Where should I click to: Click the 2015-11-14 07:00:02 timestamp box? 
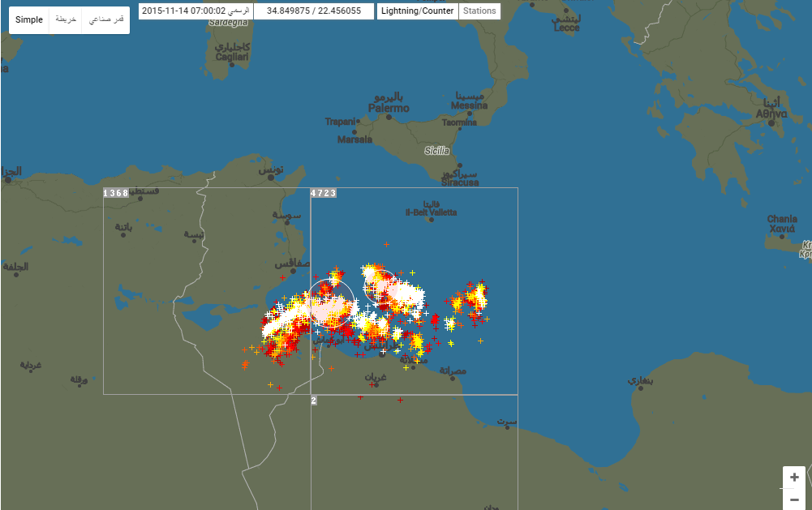point(195,11)
